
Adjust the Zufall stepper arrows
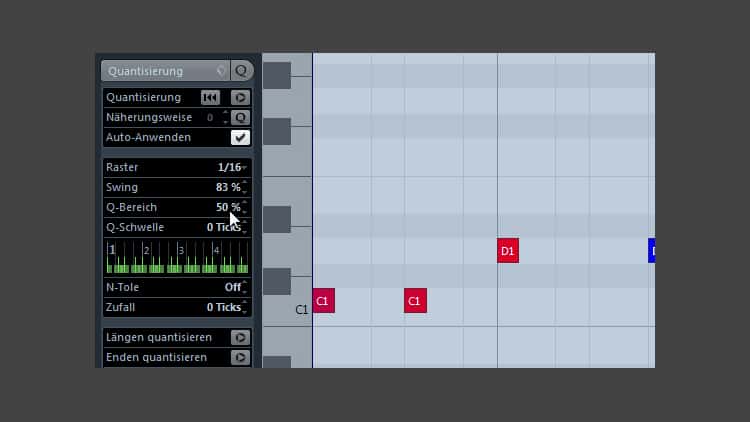point(245,308)
